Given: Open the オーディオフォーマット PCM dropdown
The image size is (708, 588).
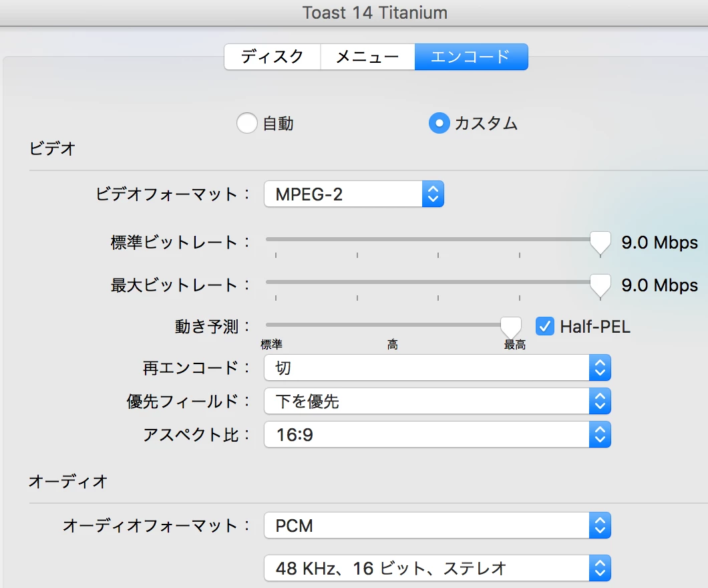Looking at the screenshot, I should point(437,525).
